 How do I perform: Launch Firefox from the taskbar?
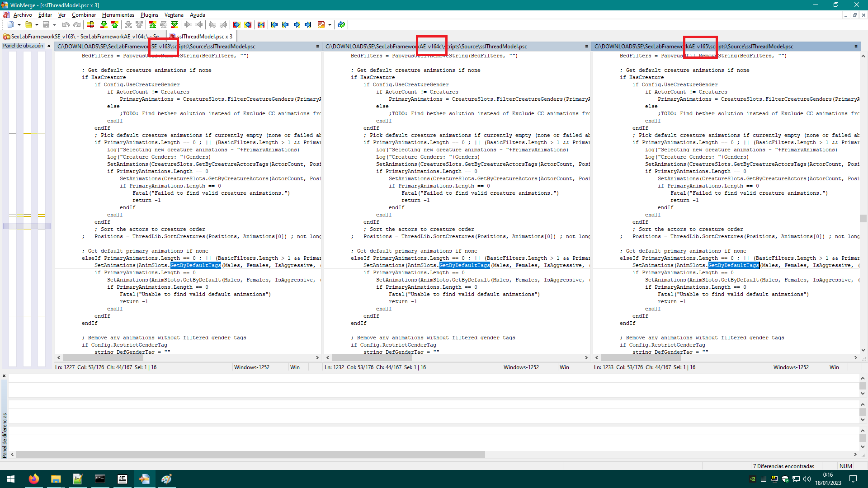click(33, 479)
